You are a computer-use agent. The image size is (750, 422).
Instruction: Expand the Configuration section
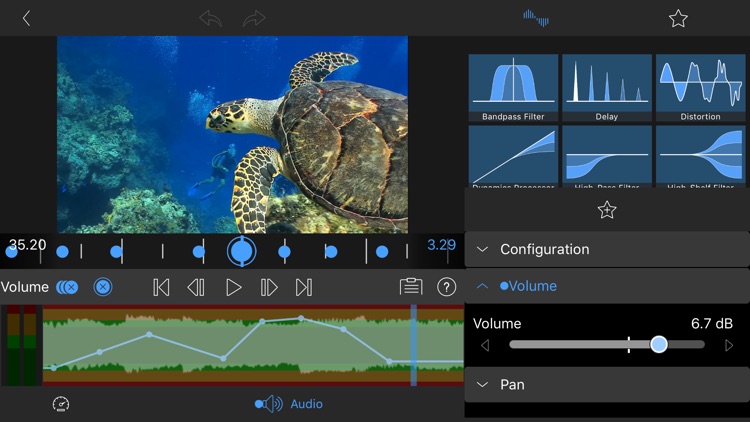tap(607, 249)
